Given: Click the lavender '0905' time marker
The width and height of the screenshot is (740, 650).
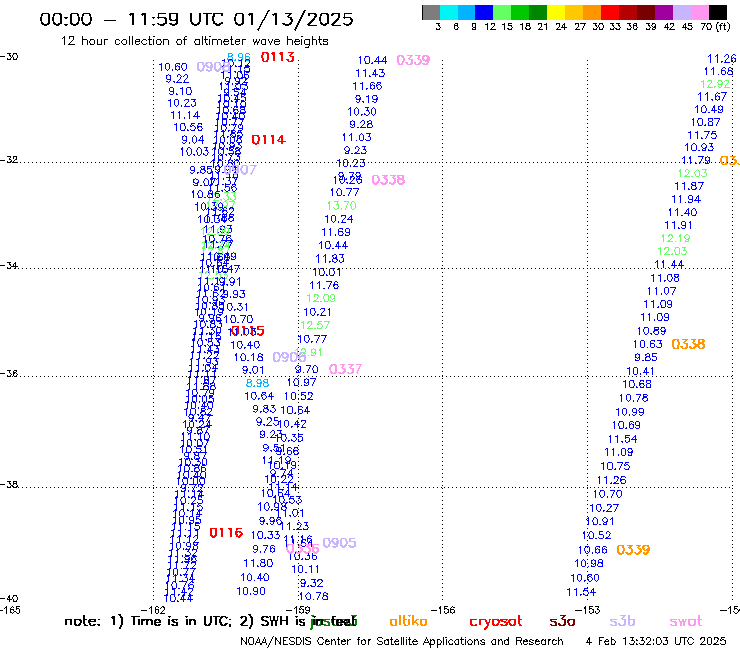Looking at the screenshot, I should pos(339,543).
